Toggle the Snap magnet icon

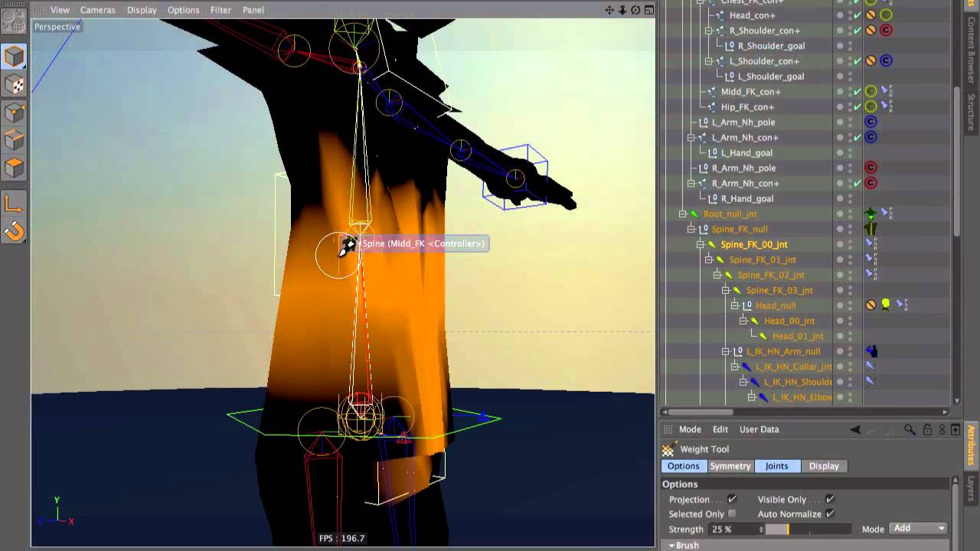pyautogui.click(x=14, y=230)
